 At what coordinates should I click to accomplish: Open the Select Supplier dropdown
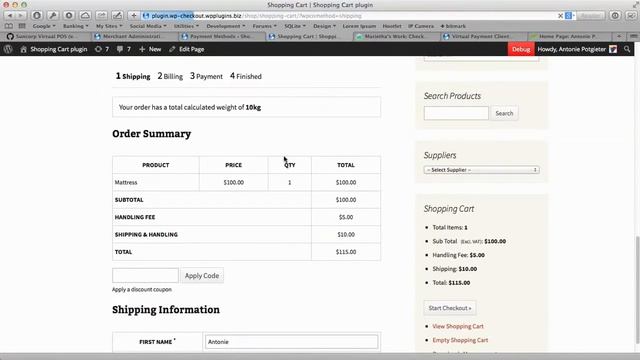[x=482, y=170]
